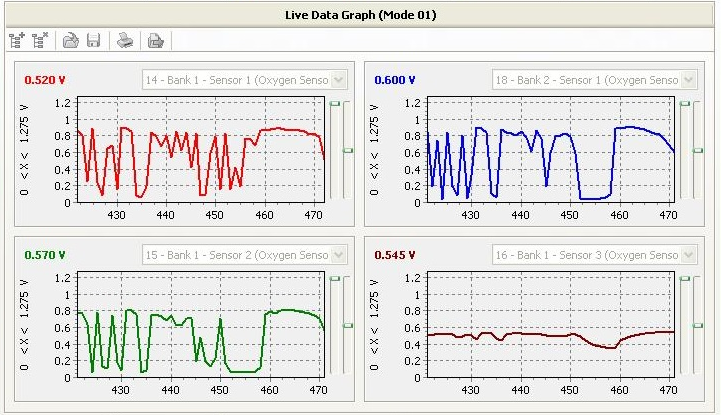Click the save floppy disk icon
721x415 pixels.
pos(93,41)
